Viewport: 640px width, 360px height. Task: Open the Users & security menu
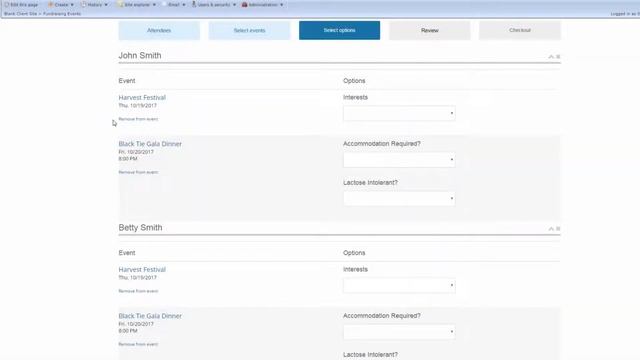213,4
